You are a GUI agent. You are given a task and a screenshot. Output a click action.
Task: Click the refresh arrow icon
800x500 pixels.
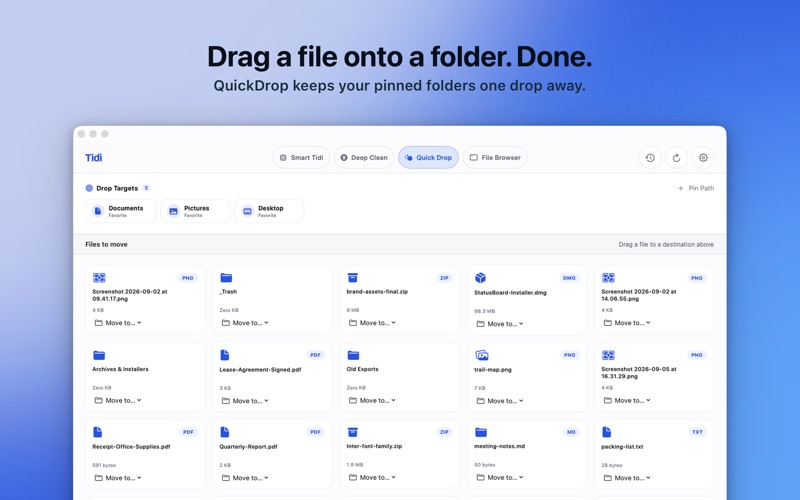coord(677,158)
